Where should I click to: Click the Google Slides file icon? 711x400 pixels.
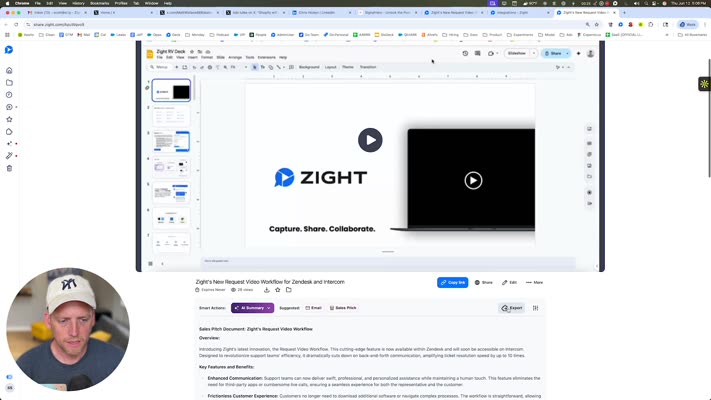150,54
